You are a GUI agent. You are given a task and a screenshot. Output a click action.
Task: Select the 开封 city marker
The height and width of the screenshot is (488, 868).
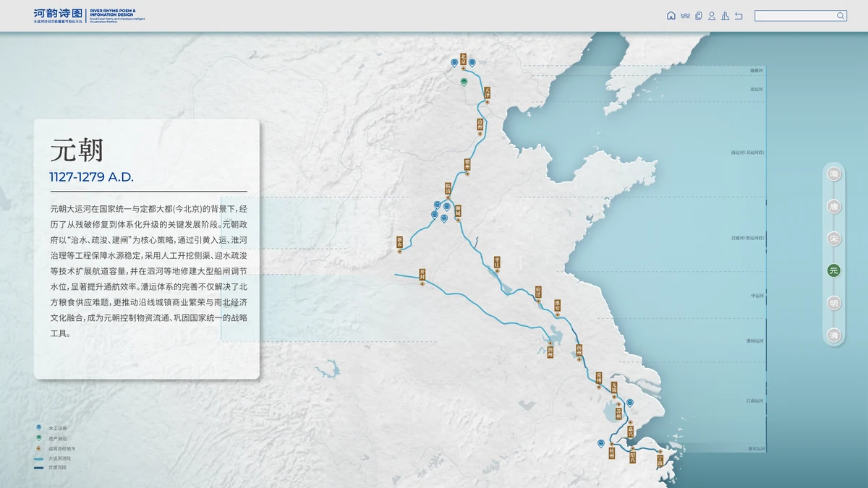tap(422, 275)
